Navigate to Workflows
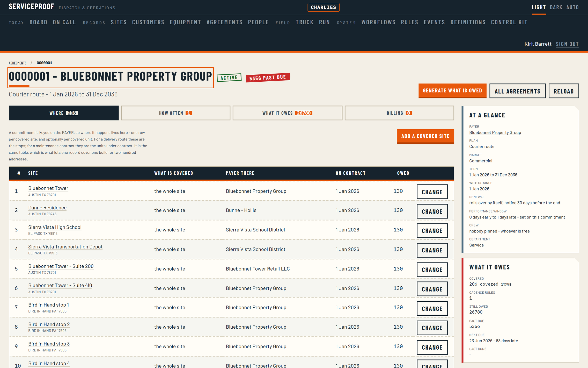 [x=379, y=22]
